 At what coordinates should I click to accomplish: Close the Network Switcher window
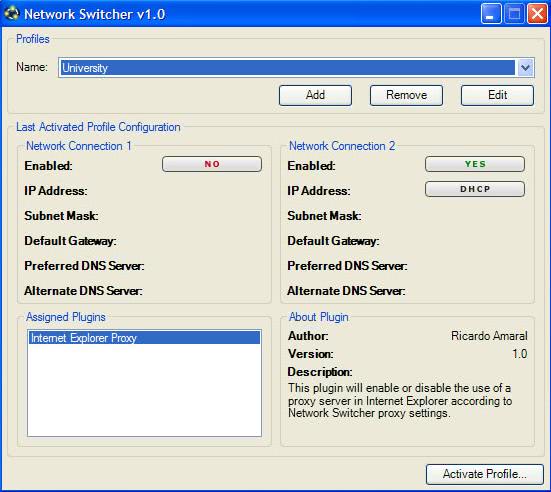coord(537,14)
